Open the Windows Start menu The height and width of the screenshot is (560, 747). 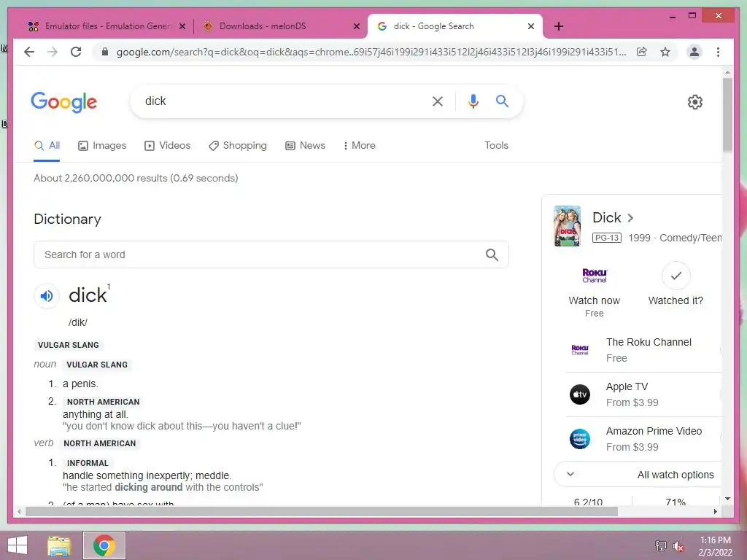pyautogui.click(x=18, y=545)
